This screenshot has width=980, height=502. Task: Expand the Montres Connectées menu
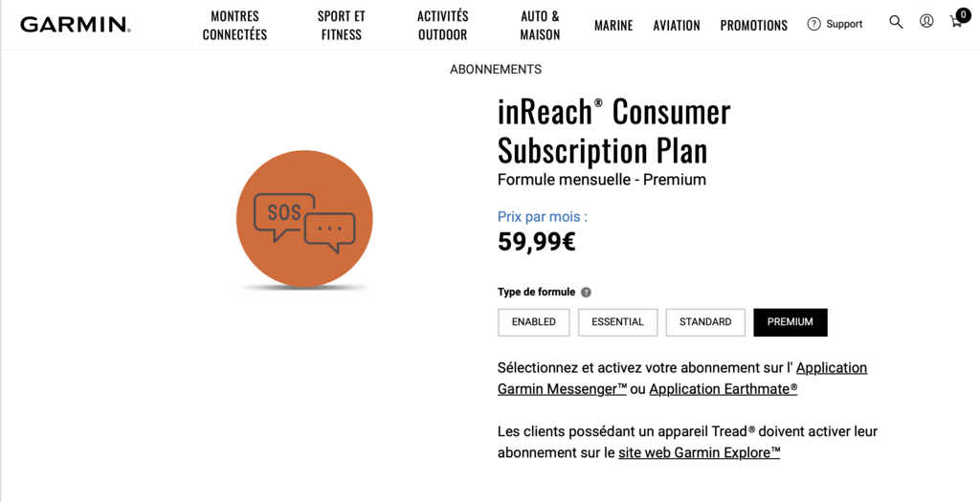[234, 26]
